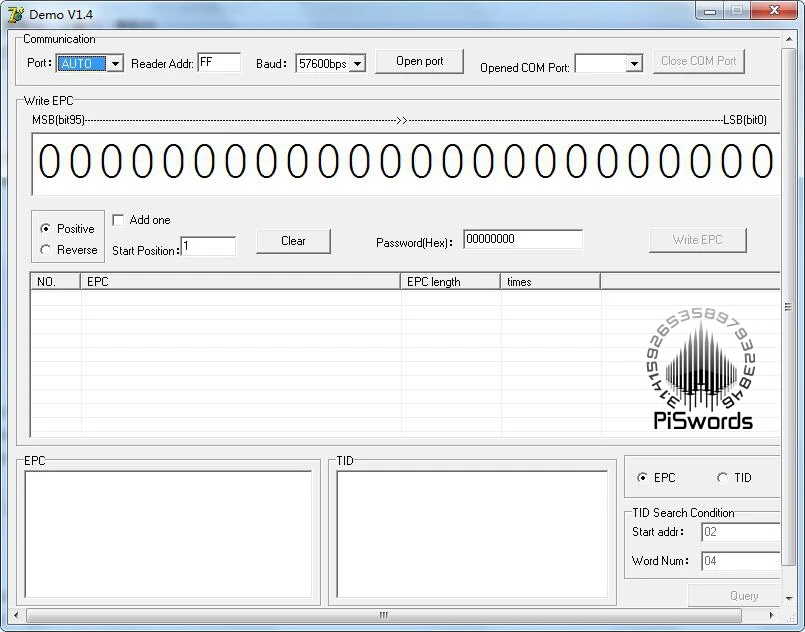Click the vertical scrollbar up arrow
Image resolution: width=805 pixels, height=632 pixels.
pyautogui.click(x=788, y=39)
